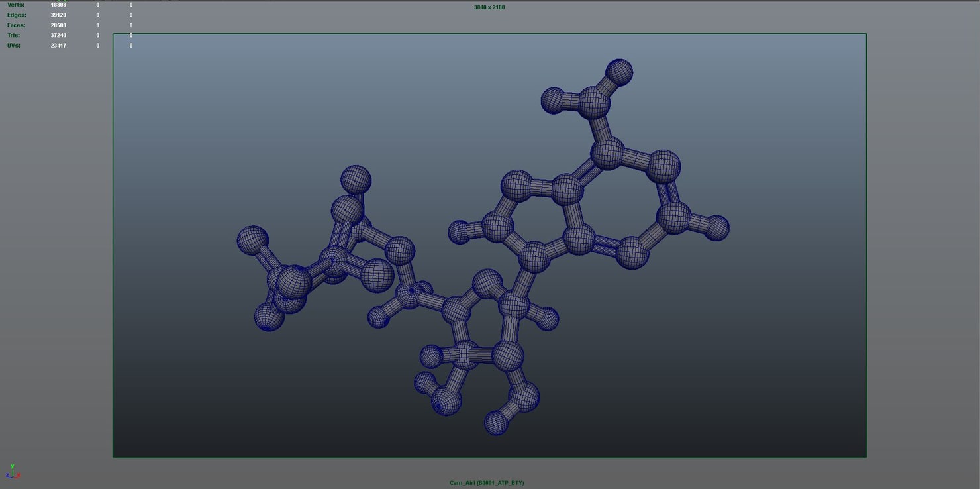Click the Cam_Airl camera name label
The height and width of the screenshot is (489, 980).
coord(488,482)
